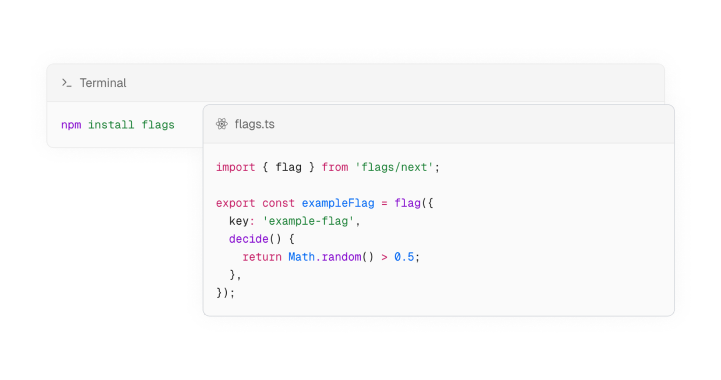This screenshot has width=721, height=380.
Task: Click the closing '},' line
Action: (235, 275)
